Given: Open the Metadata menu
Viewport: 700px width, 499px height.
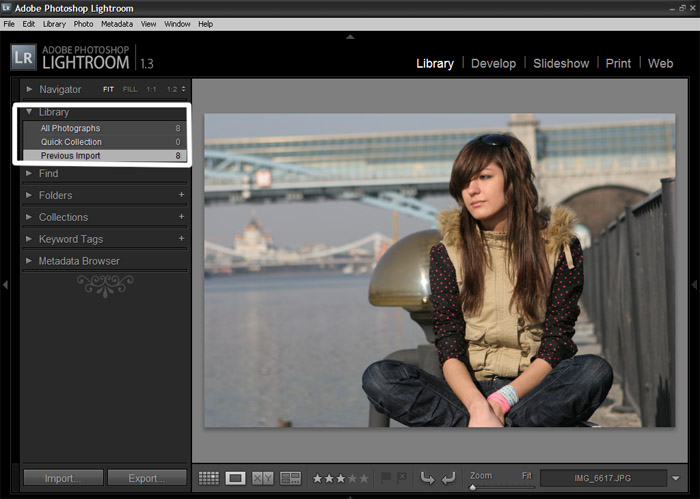Looking at the screenshot, I should [x=116, y=23].
